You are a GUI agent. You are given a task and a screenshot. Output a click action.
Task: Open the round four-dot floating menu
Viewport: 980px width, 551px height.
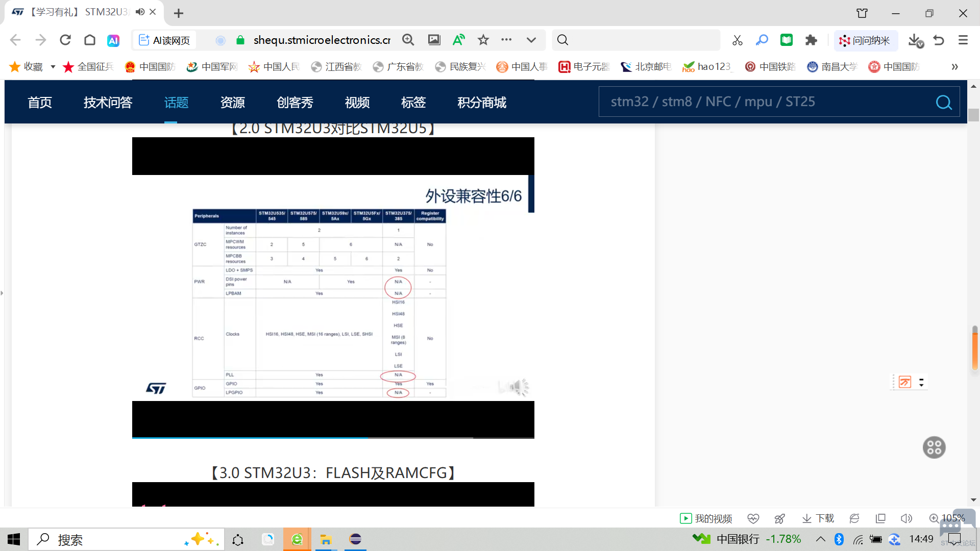click(x=934, y=448)
